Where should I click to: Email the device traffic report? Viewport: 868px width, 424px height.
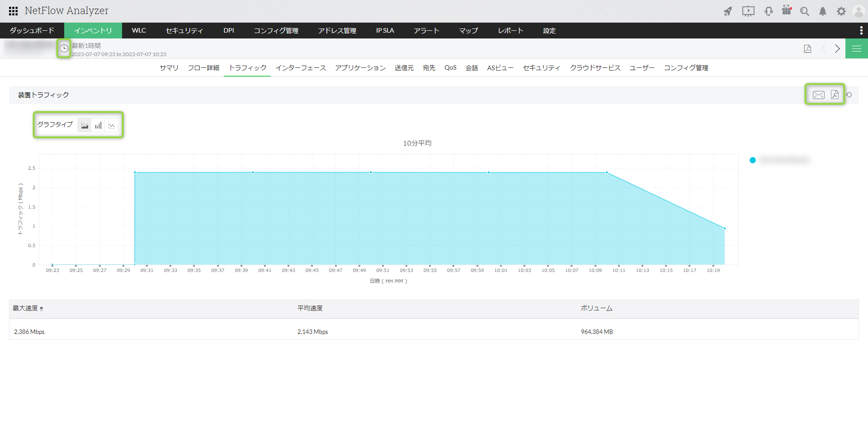[x=819, y=95]
